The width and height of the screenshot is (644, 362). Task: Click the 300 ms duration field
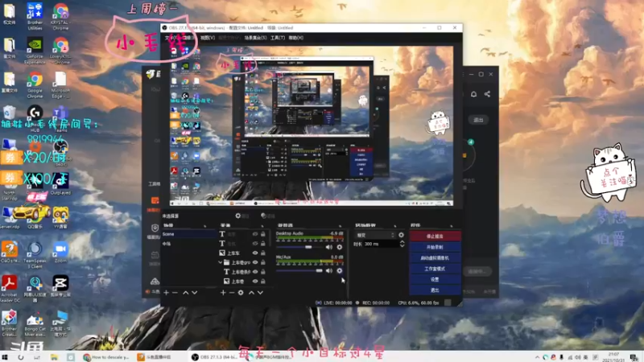pyautogui.click(x=381, y=244)
